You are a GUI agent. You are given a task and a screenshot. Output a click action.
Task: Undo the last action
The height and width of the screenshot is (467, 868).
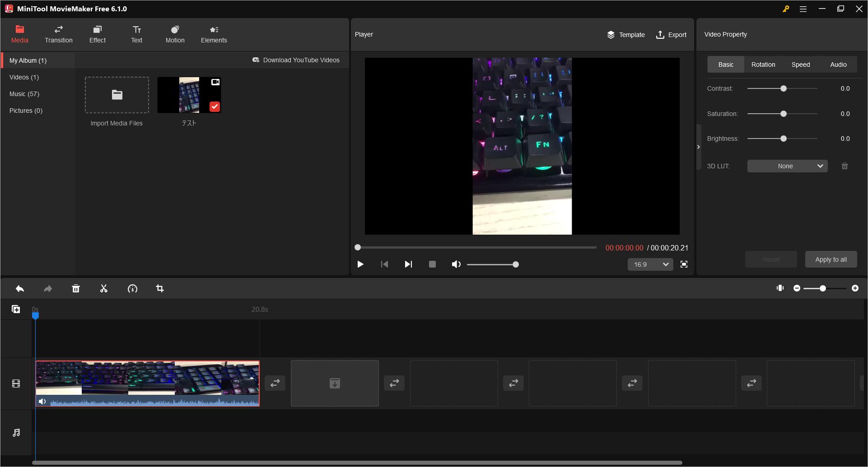pos(20,289)
